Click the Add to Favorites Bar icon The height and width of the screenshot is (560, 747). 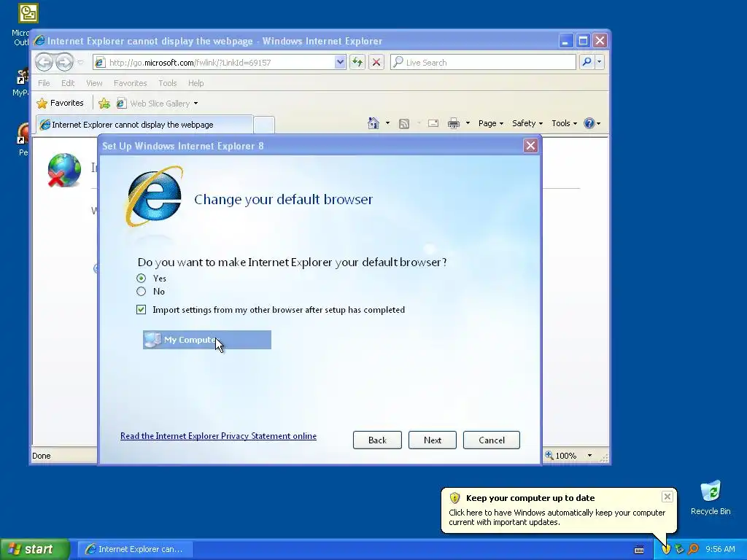[x=104, y=103]
